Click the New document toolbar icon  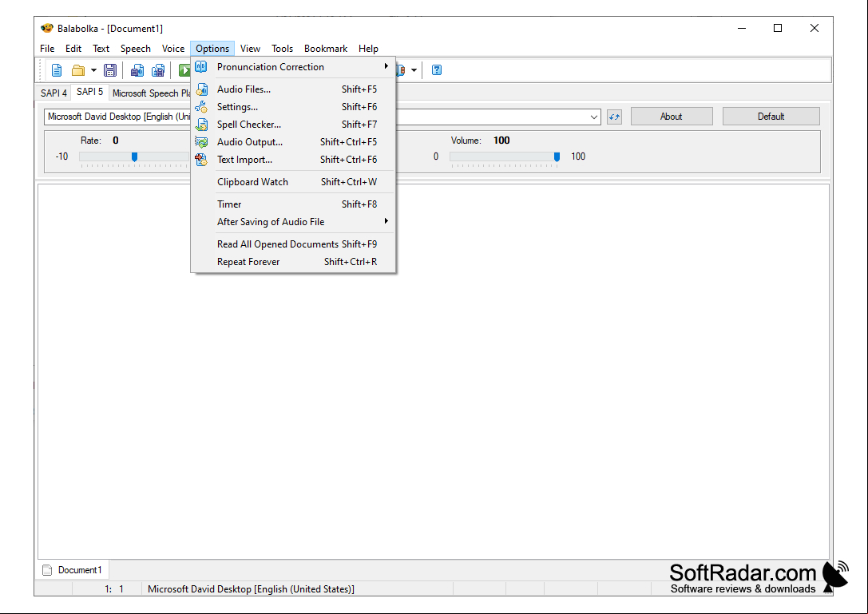57,70
